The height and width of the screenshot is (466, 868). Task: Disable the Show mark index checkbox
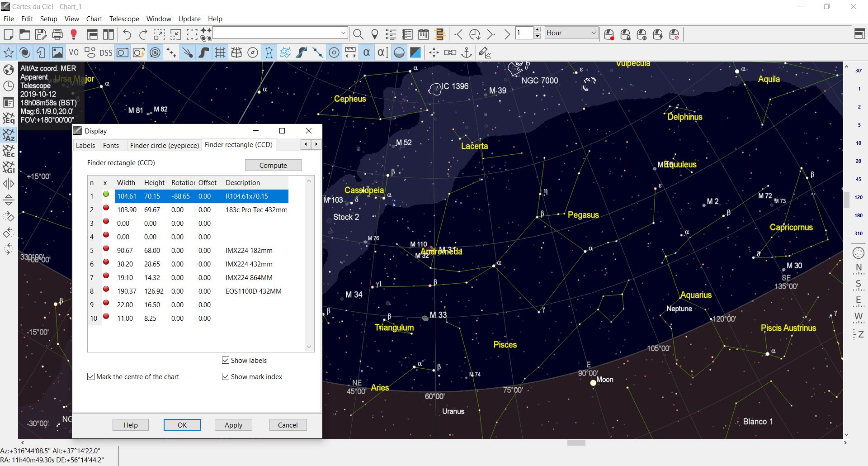[x=226, y=376]
